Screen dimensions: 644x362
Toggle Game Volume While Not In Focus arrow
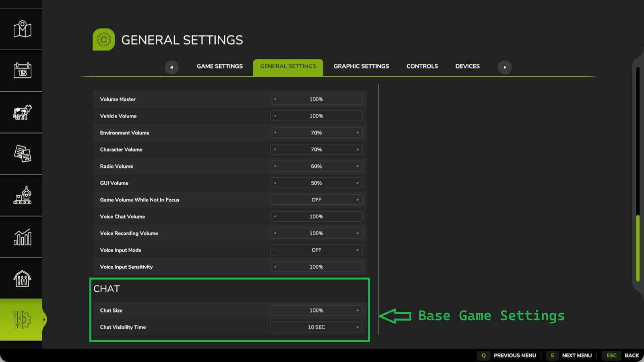357,200
